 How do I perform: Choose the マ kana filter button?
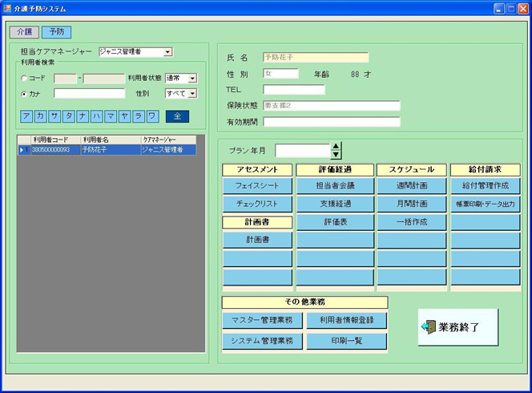point(111,116)
